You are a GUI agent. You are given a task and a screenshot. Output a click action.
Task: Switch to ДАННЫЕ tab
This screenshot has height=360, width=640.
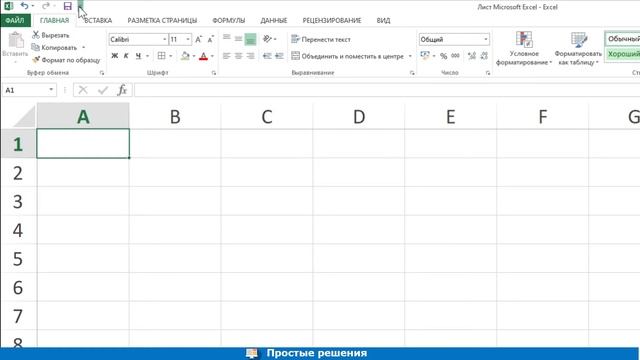(273, 20)
